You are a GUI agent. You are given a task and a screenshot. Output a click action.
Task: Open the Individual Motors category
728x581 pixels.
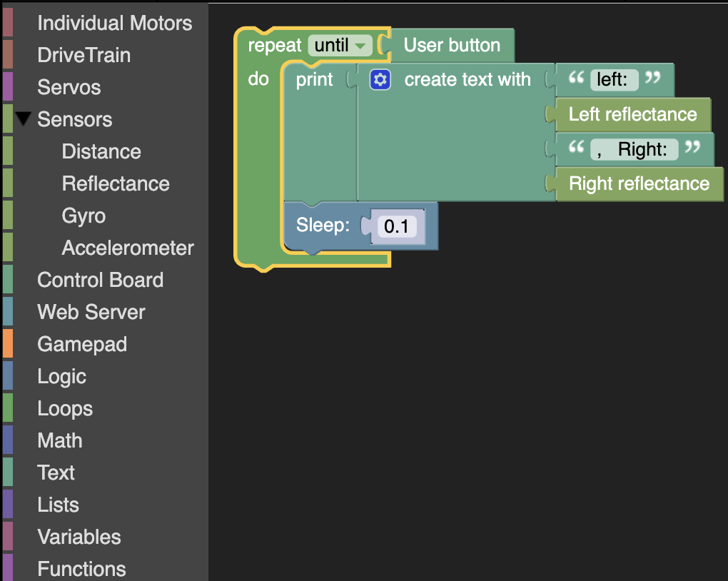114,24
